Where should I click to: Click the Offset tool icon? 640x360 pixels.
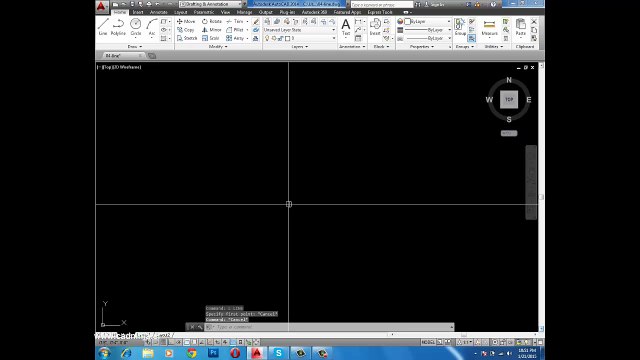256,38
